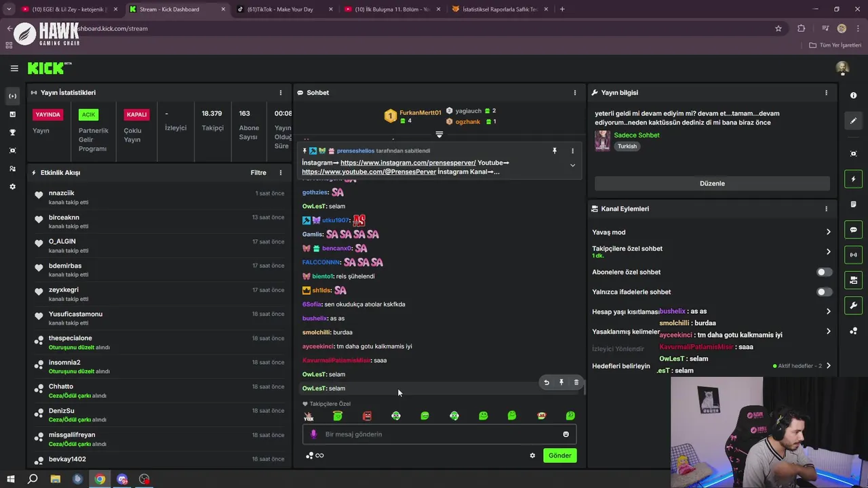Viewport: 868px width, 488px height.
Task: Insert the red angry face emote
Action: 367,415
